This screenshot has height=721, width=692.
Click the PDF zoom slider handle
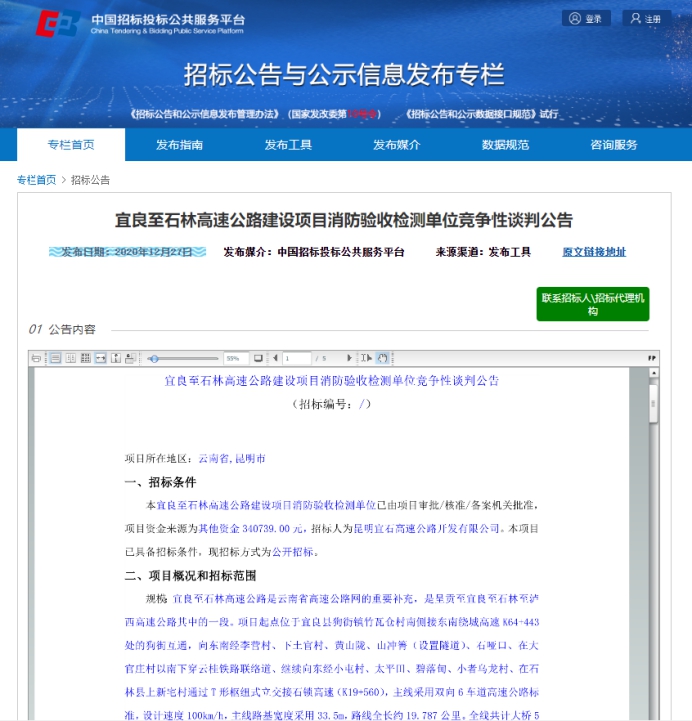(154, 358)
